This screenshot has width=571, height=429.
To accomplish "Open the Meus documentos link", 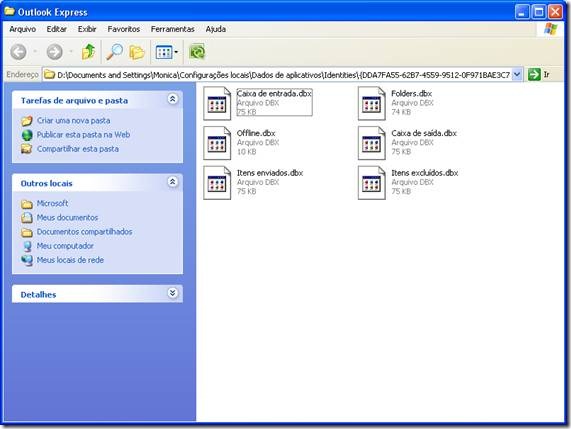I will (67, 218).
